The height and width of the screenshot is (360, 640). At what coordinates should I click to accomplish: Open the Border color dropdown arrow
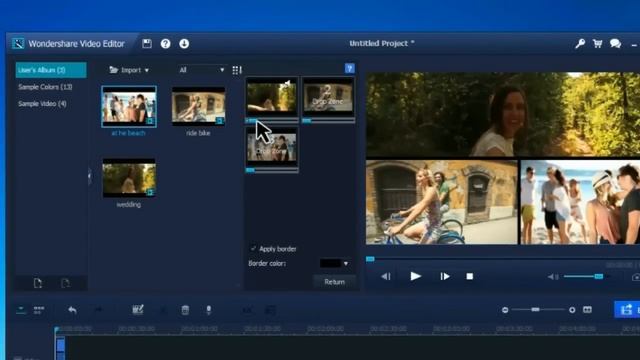click(346, 264)
